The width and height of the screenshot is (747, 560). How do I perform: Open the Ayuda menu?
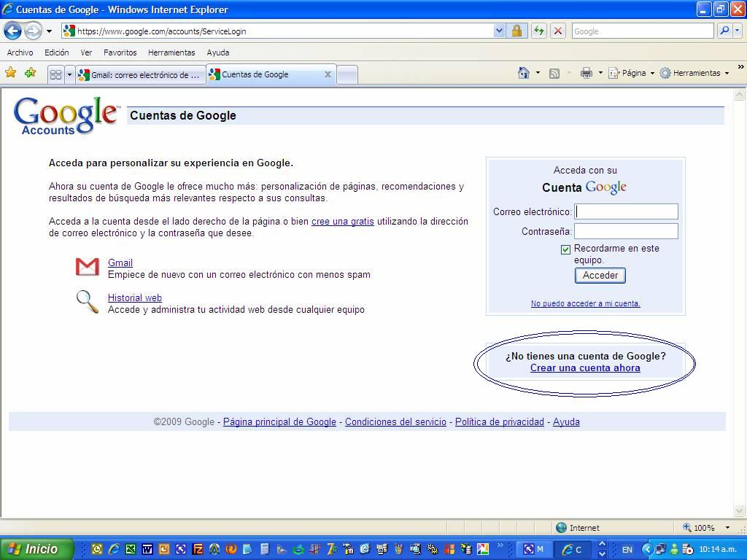coord(218,52)
